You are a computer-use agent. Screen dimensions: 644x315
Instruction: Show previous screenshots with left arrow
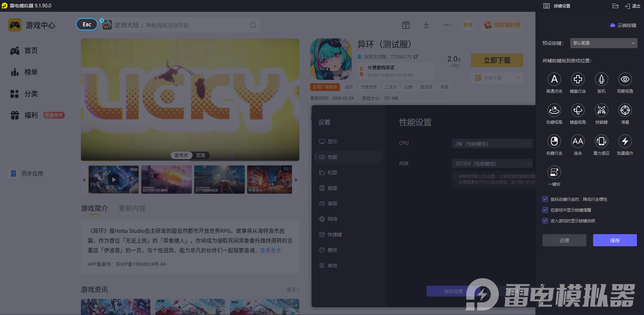(84, 180)
